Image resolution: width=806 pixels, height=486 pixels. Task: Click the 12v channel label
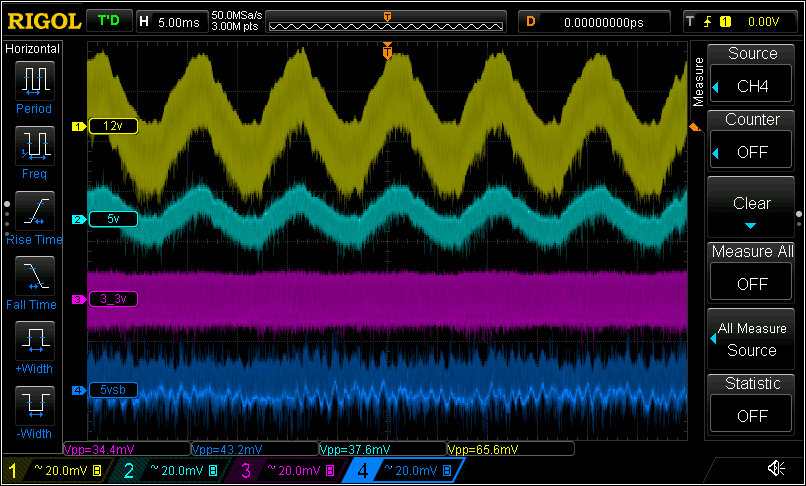point(114,126)
